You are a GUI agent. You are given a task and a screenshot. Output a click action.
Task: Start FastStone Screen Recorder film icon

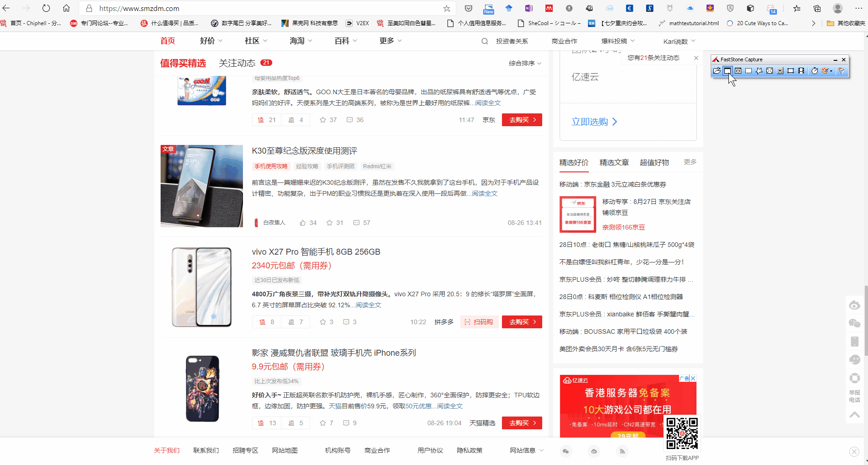tap(801, 71)
